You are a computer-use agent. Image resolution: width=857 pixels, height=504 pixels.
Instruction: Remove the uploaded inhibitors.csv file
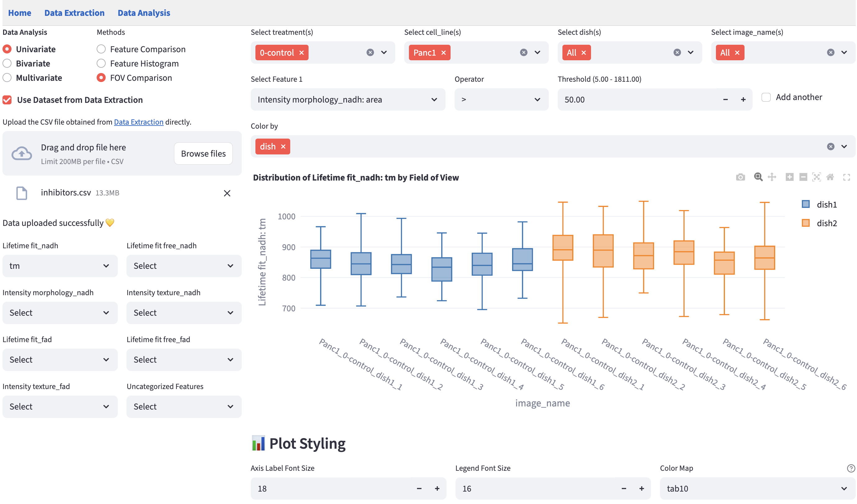(x=227, y=193)
